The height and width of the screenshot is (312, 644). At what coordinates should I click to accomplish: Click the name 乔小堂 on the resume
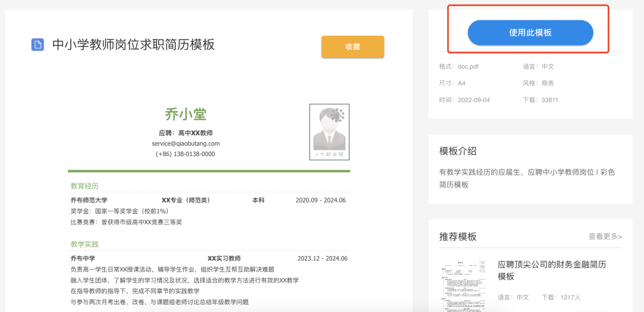tap(185, 114)
